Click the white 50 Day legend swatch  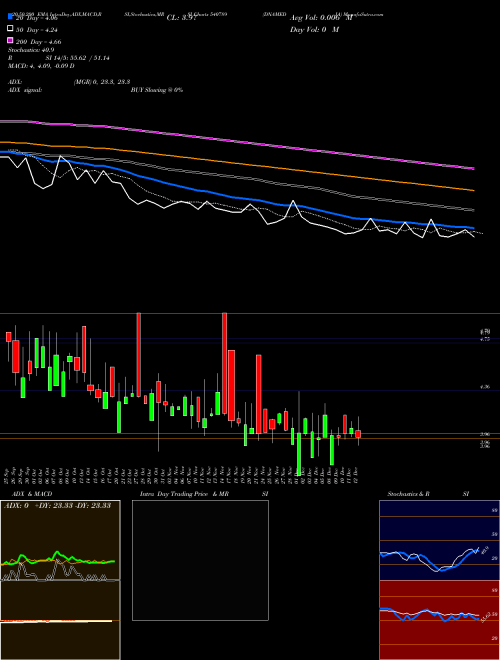(x=11, y=28)
